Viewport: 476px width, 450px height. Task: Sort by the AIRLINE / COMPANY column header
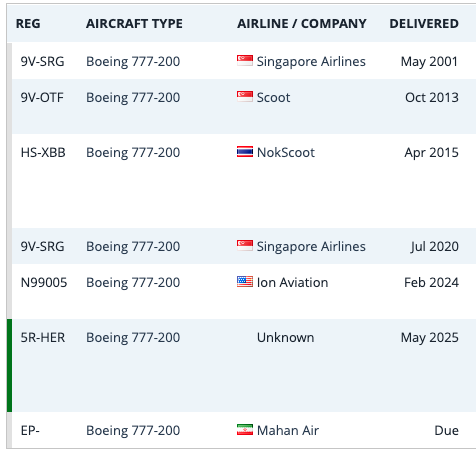point(302,24)
